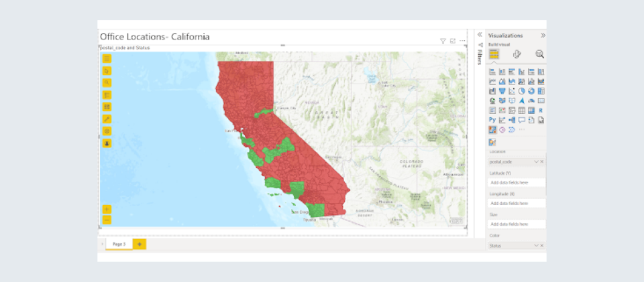Image resolution: width=644 pixels, height=282 pixels.
Task: Zoom in on the map
Action: coord(107,209)
